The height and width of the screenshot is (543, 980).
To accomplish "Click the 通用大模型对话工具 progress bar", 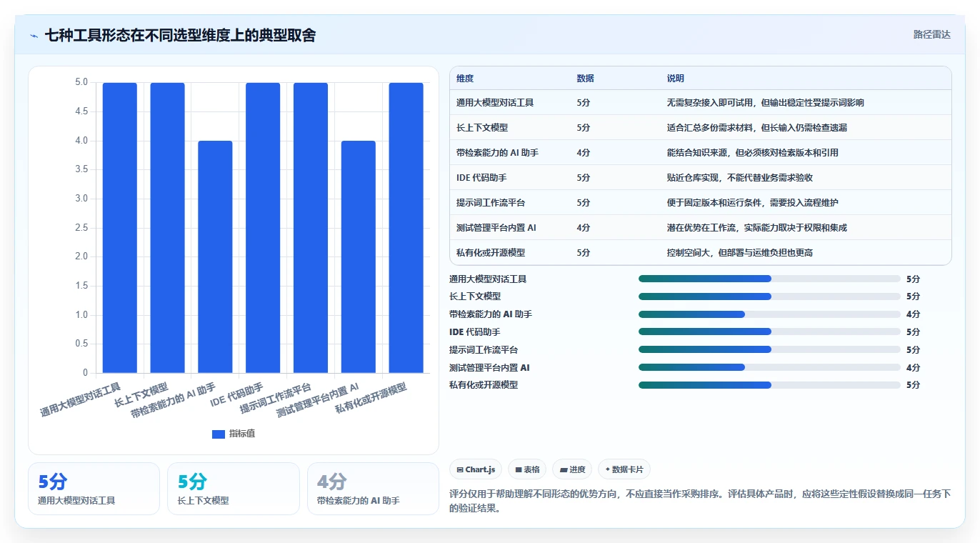I will [x=769, y=279].
